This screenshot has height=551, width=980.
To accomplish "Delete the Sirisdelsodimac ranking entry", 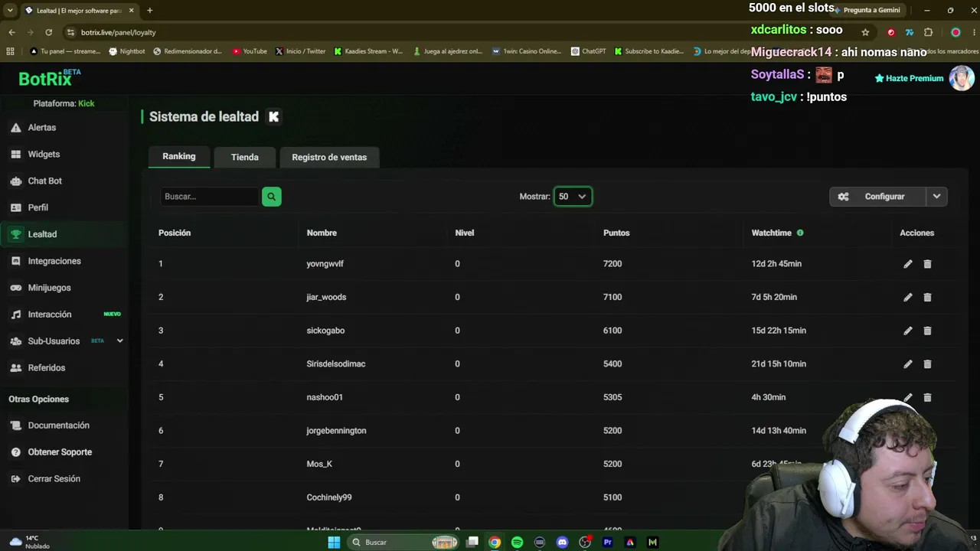I will tap(927, 364).
